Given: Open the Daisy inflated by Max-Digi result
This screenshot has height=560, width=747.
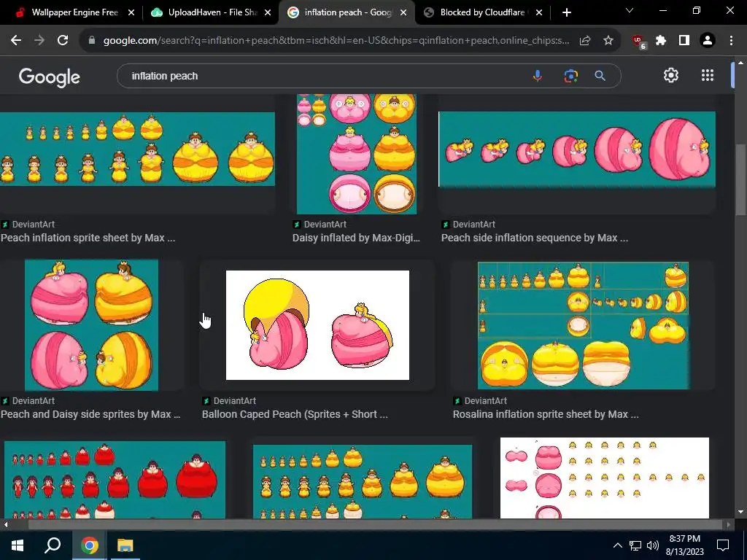Looking at the screenshot, I should 356,238.
